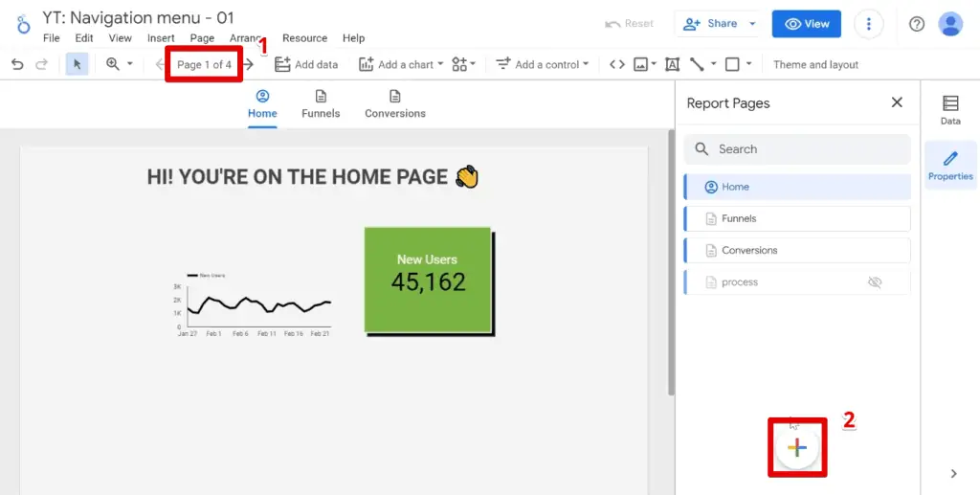Click the help question mark icon
The width and height of the screenshot is (980, 495).
click(x=916, y=24)
